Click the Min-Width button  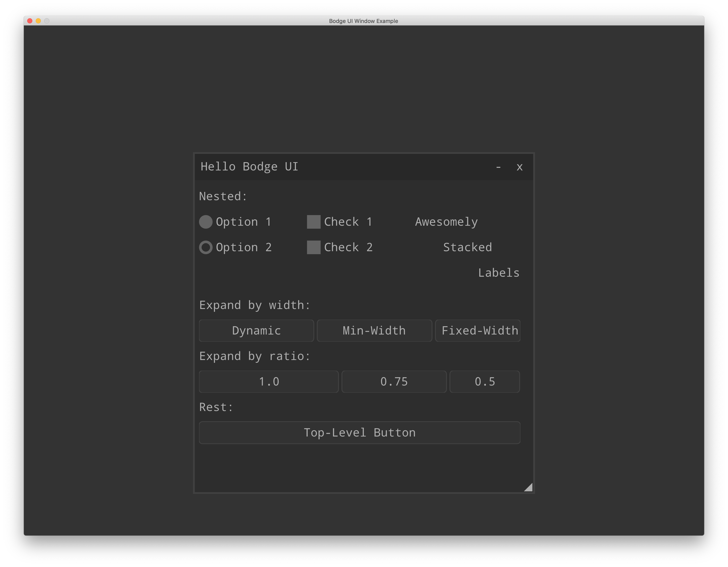(x=374, y=331)
